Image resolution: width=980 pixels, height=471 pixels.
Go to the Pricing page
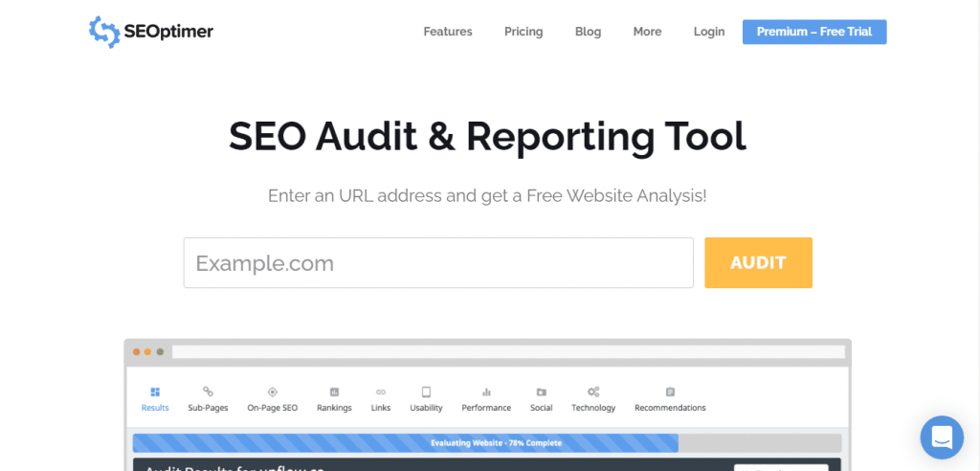point(523,32)
